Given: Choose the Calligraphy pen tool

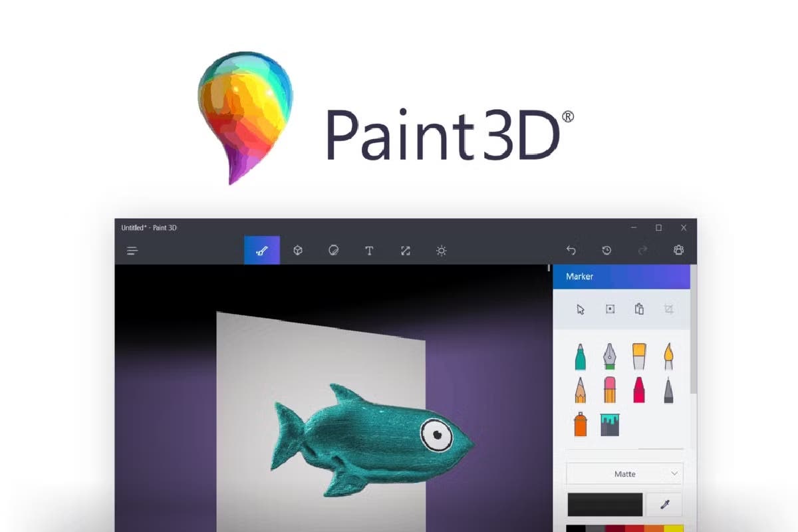Looking at the screenshot, I should point(609,357).
